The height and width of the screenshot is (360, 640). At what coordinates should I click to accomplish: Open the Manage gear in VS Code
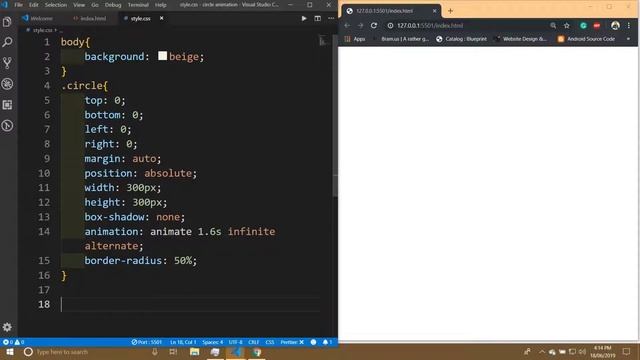click(x=7, y=327)
